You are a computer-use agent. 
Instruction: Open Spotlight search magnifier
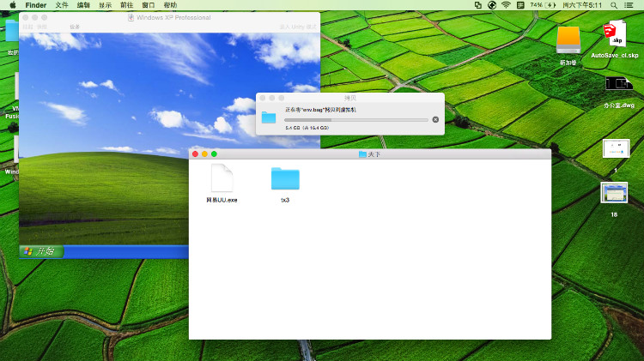pyautogui.click(x=614, y=5)
